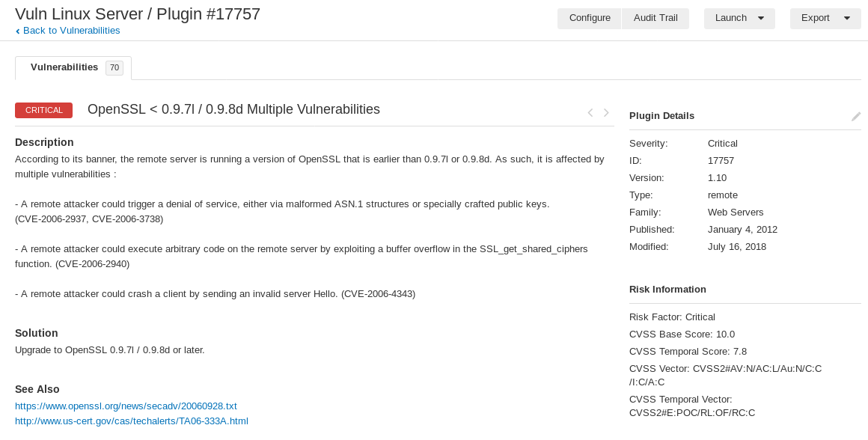Viewport: 868px width, 440px height.
Task: Click the 70 count badge on Vulnerabilities tab
Action: (x=114, y=68)
